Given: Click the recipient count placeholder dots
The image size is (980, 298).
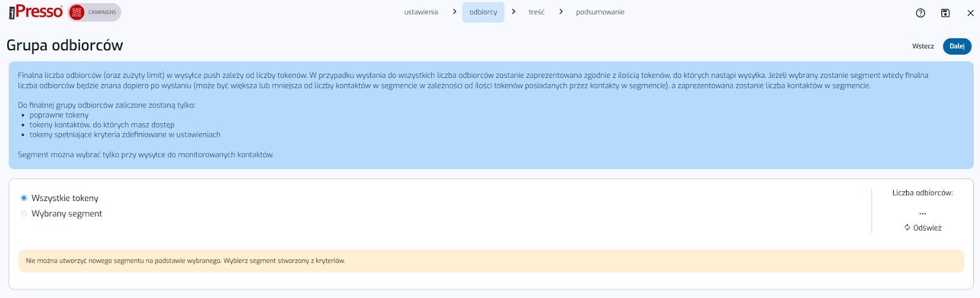Looking at the screenshot, I should pos(922,213).
